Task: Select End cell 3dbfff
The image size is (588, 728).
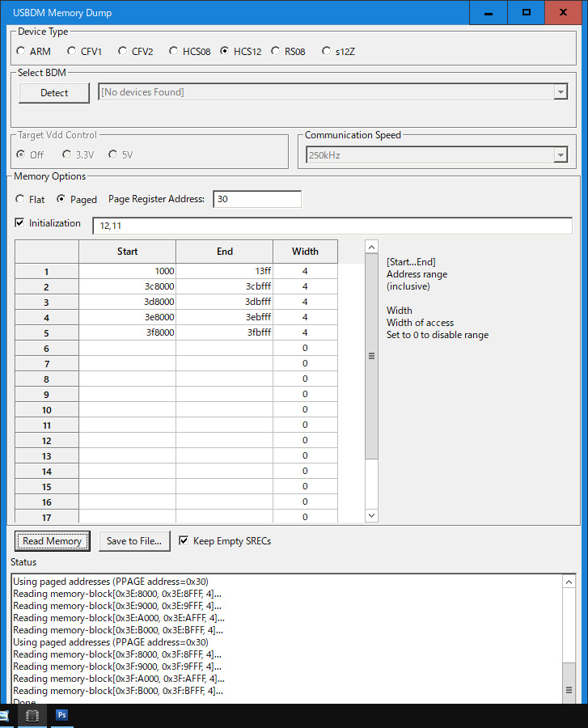Action: point(225,302)
